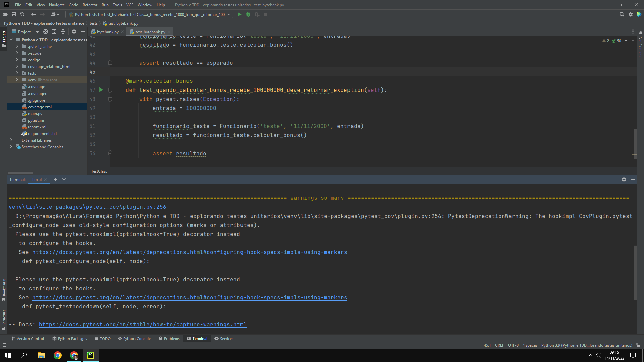Expand the codigo folder
Image resolution: width=644 pixels, height=362 pixels.
tap(17, 60)
